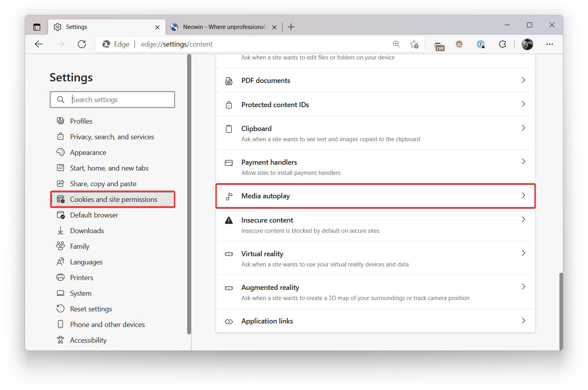Focus the Search settings input box
Screen dimensions: 588x390
click(x=112, y=99)
